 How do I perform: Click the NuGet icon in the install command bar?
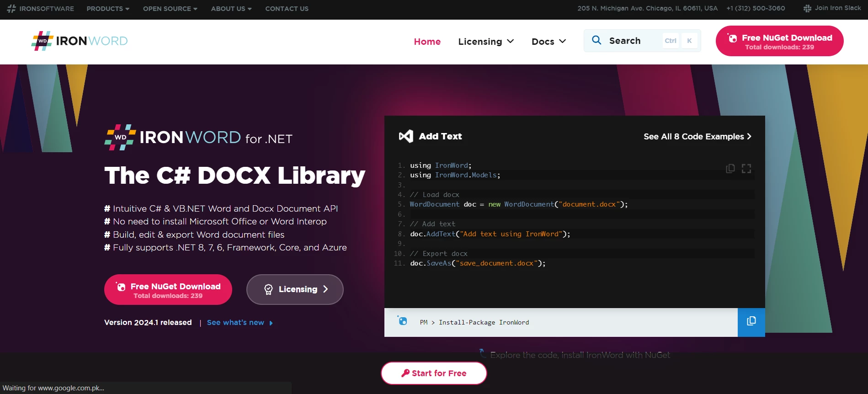(x=402, y=321)
